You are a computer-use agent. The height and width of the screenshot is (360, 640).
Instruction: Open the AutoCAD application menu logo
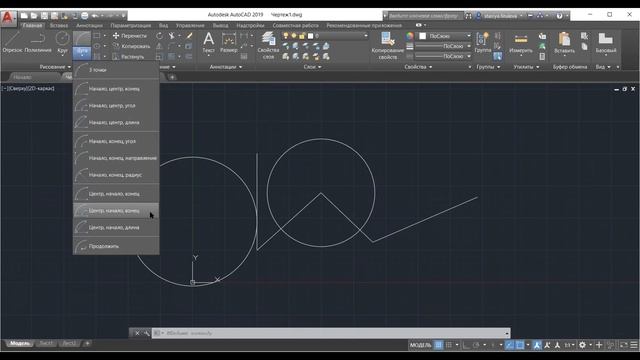pyautogui.click(x=8, y=18)
